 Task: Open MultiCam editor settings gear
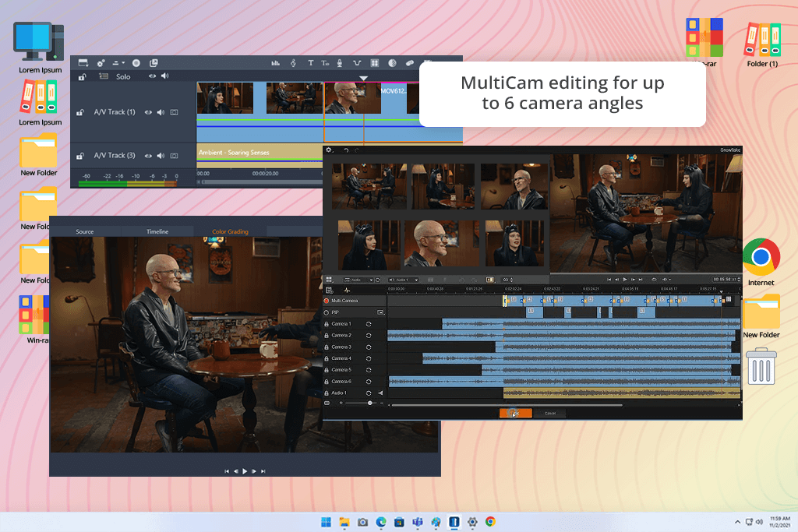click(x=329, y=150)
